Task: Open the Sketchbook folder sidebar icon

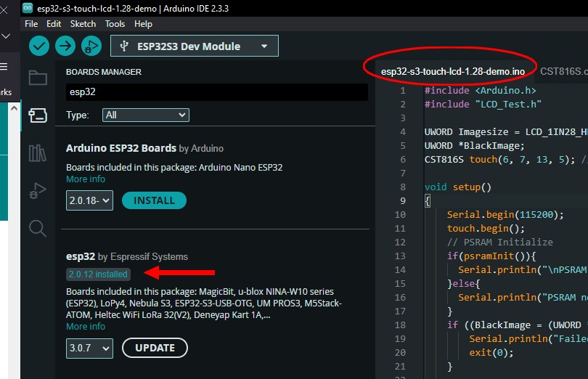Action: 38,78
